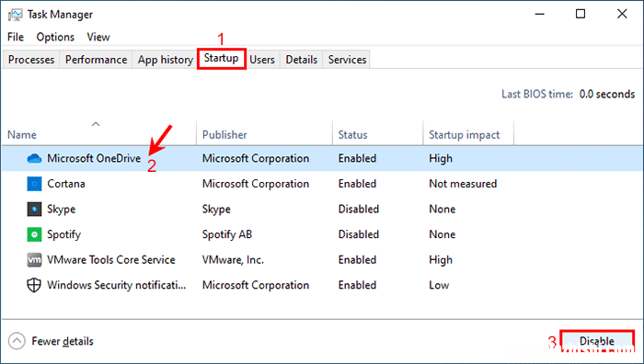Maximize the Task Manager window

coord(581,14)
